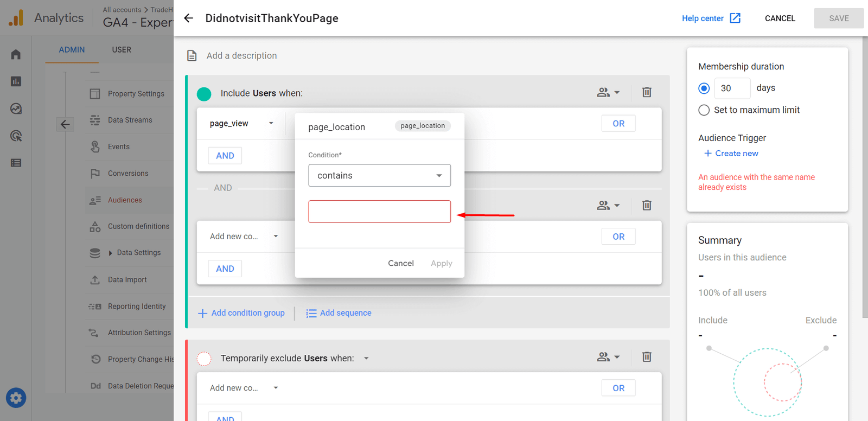Click the description document icon
The width and height of the screenshot is (868, 421).
click(192, 55)
